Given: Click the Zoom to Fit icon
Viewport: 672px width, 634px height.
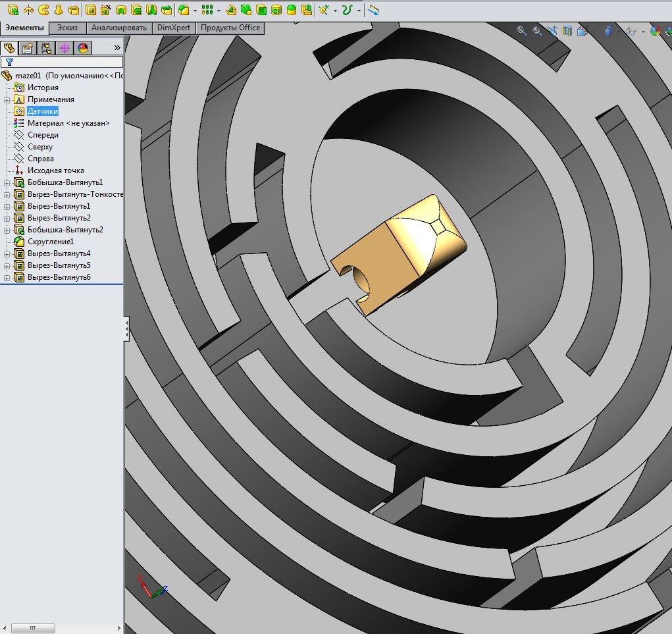Looking at the screenshot, I should point(521,31).
